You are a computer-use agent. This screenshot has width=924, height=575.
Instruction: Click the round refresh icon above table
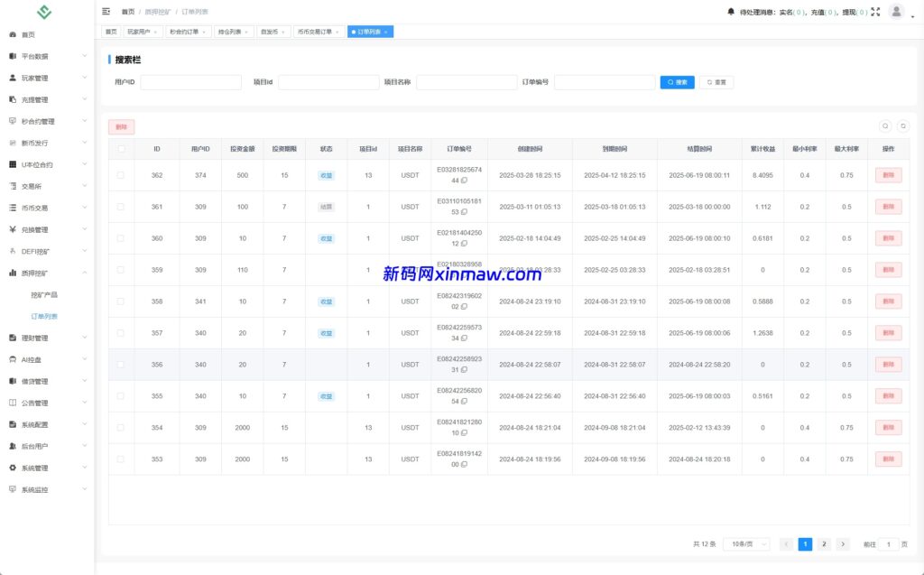point(902,126)
